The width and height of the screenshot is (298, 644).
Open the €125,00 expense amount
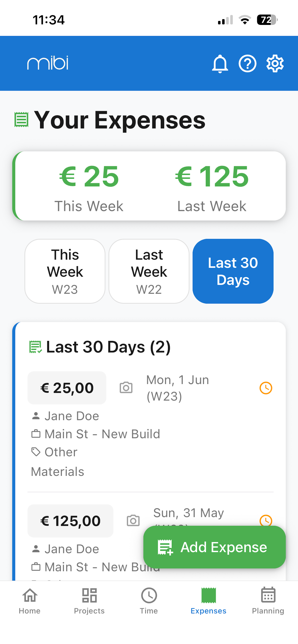(70, 521)
